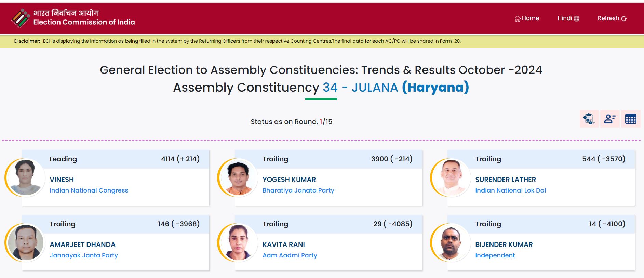Click the Bharatiya Janata Party name

pyautogui.click(x=298, y=190)
